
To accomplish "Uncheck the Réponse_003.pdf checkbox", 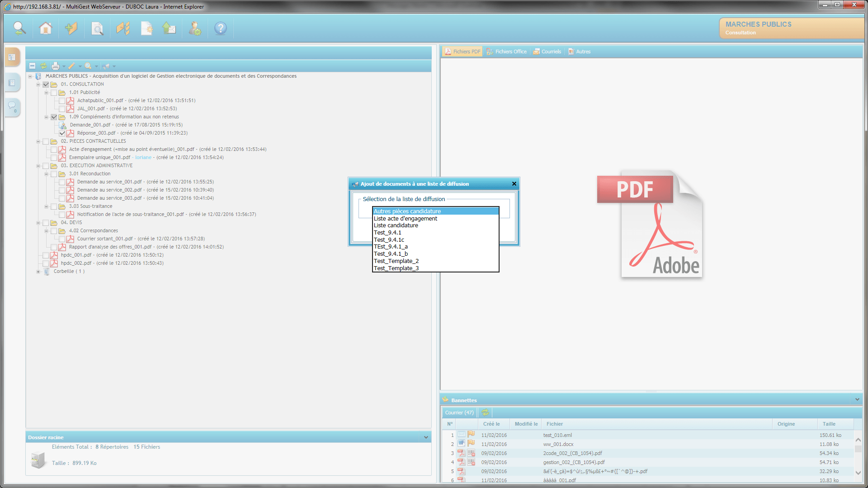I will click(62, 133).
